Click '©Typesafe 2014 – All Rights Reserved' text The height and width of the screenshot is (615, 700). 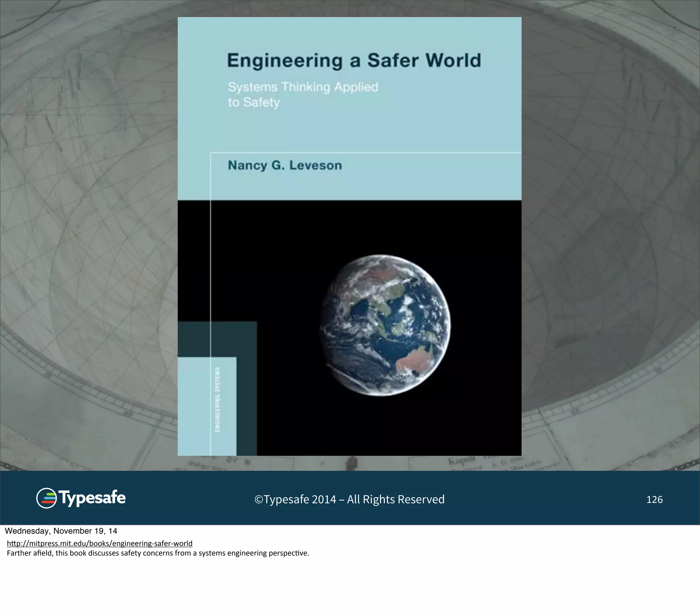(x=349, y=500)
